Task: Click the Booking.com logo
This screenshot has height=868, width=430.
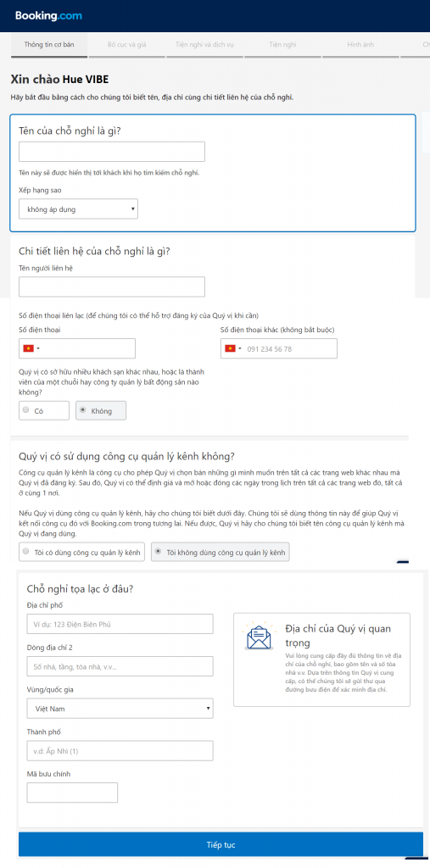Action: pos(48,16)
